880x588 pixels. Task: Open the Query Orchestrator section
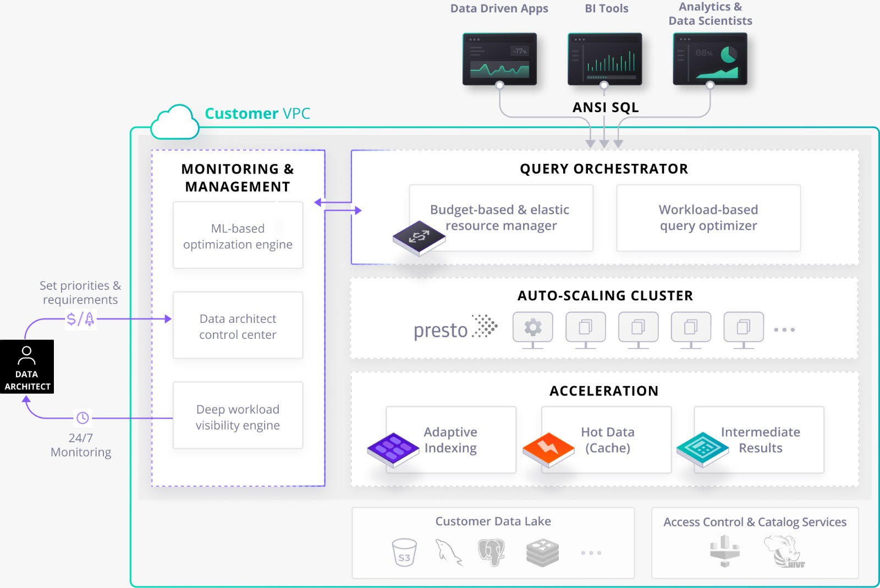coord(604,169)
